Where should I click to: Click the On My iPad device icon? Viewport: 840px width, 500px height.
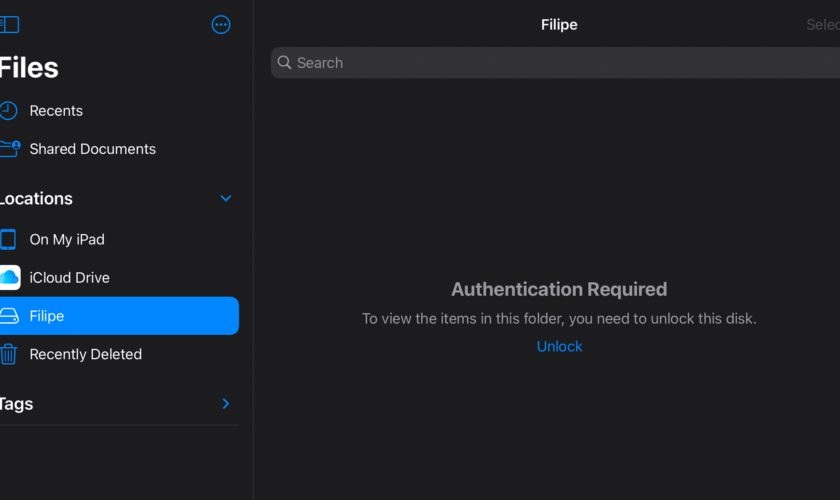point(9,240)
